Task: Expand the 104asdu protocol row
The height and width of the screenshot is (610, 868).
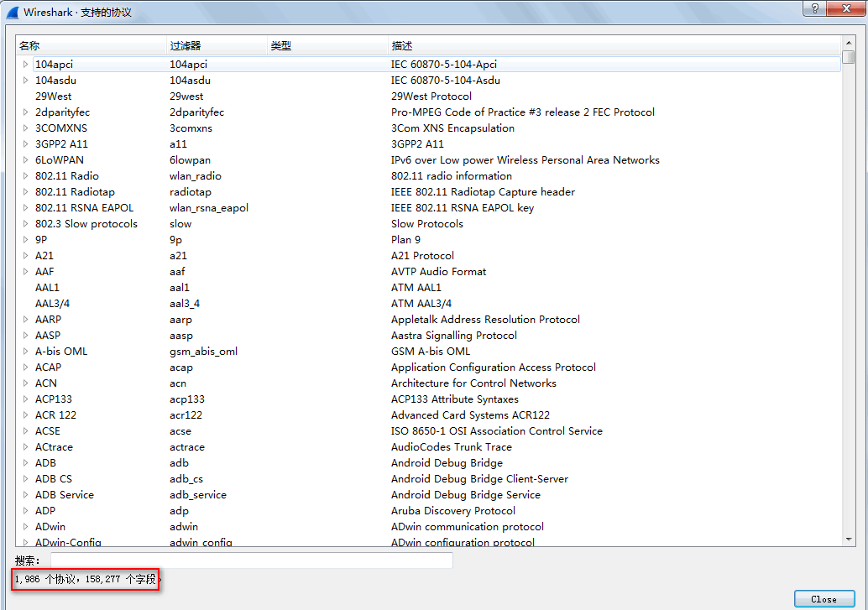Action: coord(25,81)
